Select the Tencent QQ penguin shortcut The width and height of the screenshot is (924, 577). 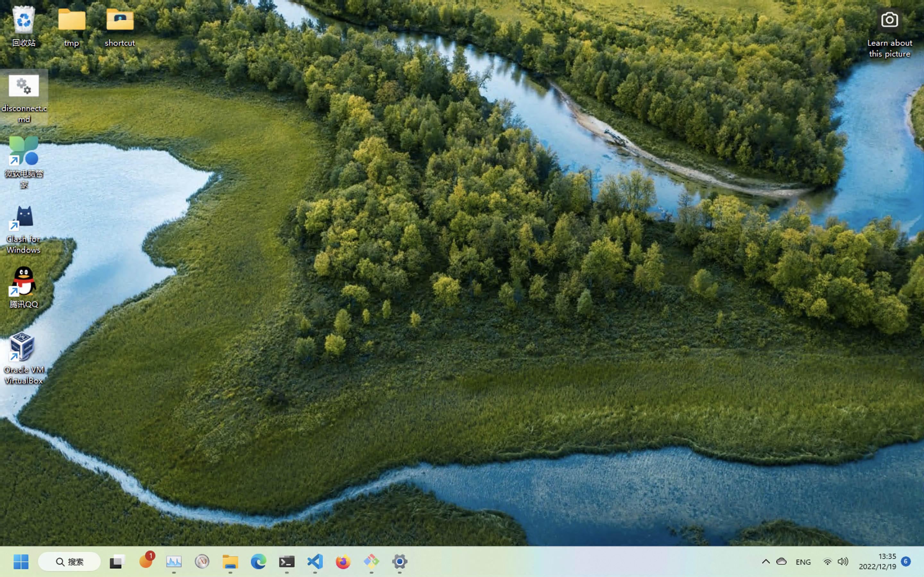pyautogui.click(x=24, y=282)
